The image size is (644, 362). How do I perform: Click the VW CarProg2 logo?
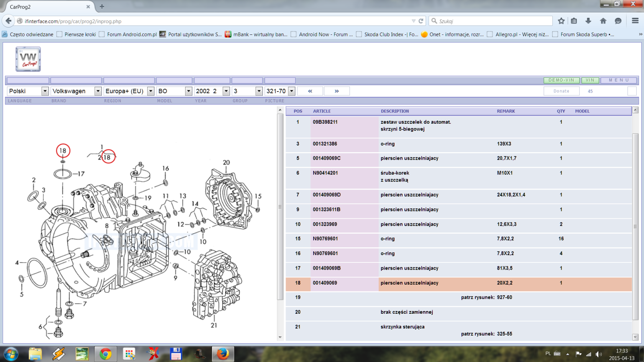(x=28, y=59)
